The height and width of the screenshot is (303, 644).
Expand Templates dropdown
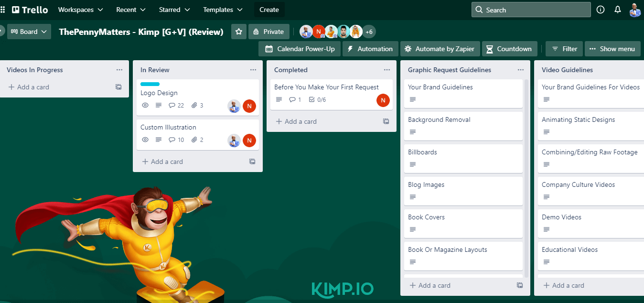[223, 10]
